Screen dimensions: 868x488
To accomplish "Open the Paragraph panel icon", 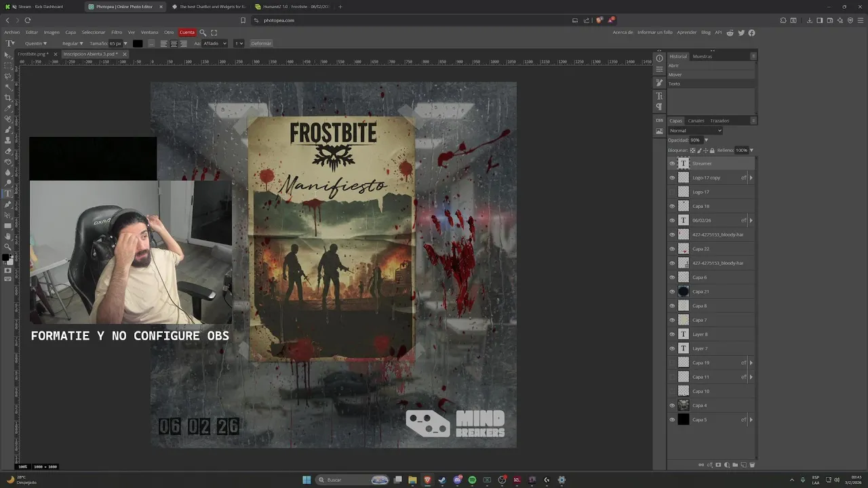I will click(659, 107).
